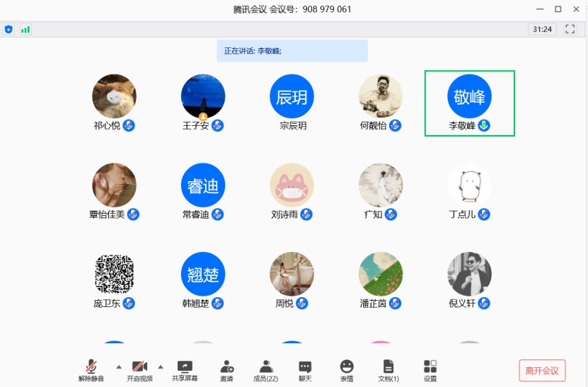Click the speaking notice banner 正在讲话

(x=292, y=51)
